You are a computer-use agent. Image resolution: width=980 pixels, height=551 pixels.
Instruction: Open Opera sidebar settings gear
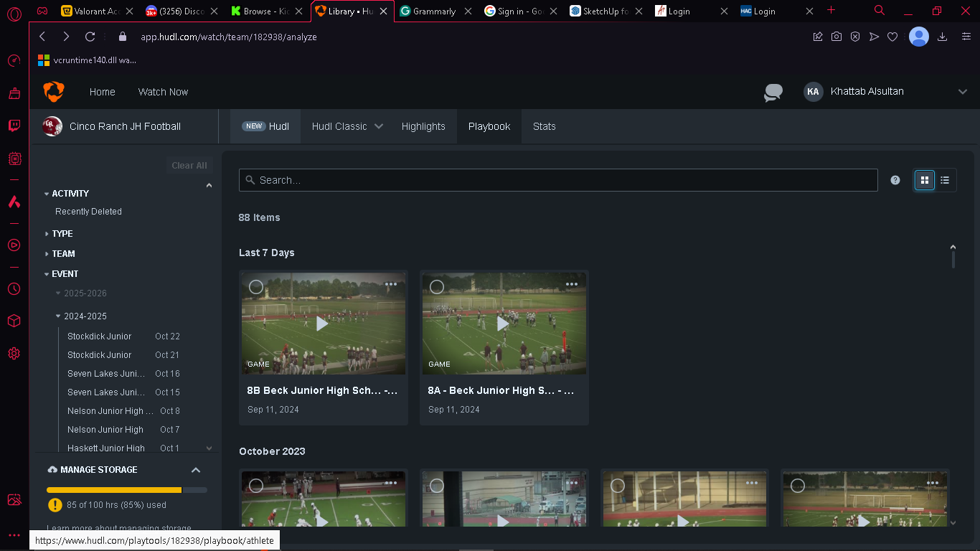[14, 354]
